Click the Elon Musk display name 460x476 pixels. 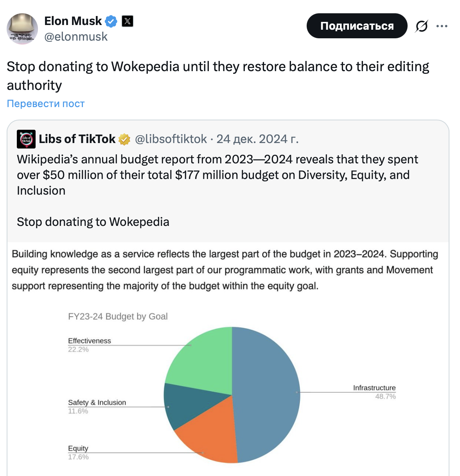73,21
